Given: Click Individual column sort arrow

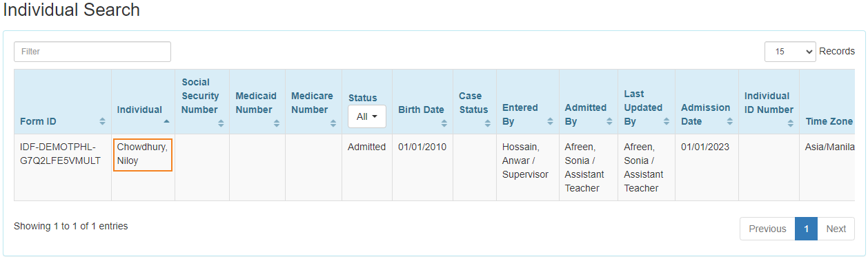Looking at the screenshot, I should 166,121.
